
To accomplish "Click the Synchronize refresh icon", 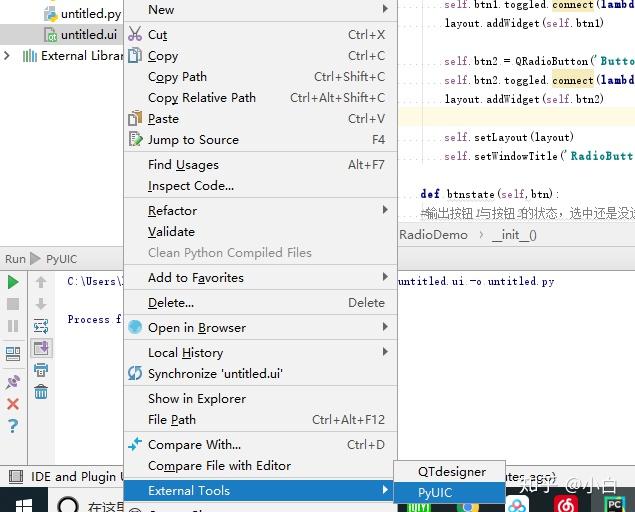I will click(135, 373).
